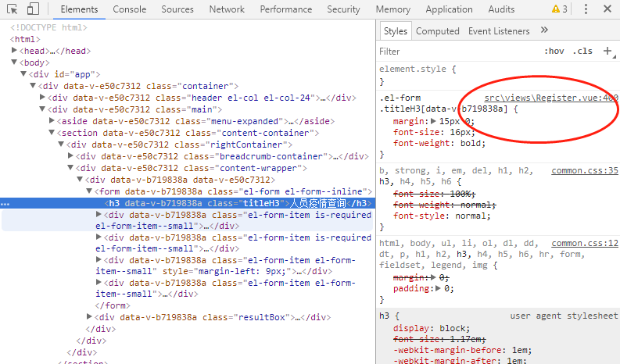The width and height of the screenshot is (620, 364).
Task: Collapse the div class="main" node
Action: pyautogui.click(x=42, y=109)
